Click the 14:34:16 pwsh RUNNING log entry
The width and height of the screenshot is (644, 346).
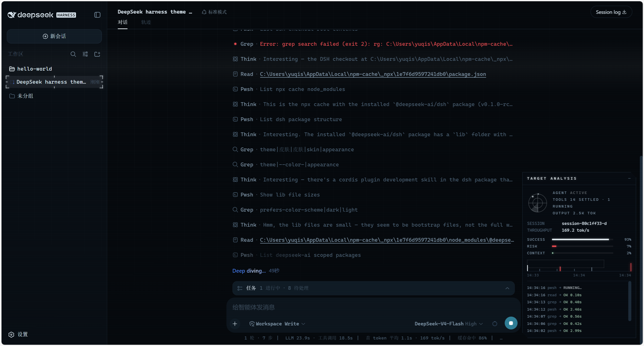pyautogui.click(x=554, y=288)
